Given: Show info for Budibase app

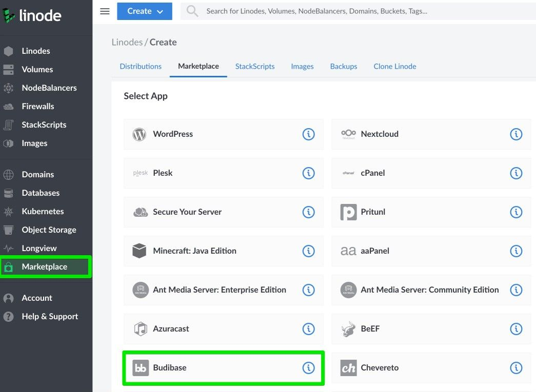Looking at the screenshot, I should 308,368.
